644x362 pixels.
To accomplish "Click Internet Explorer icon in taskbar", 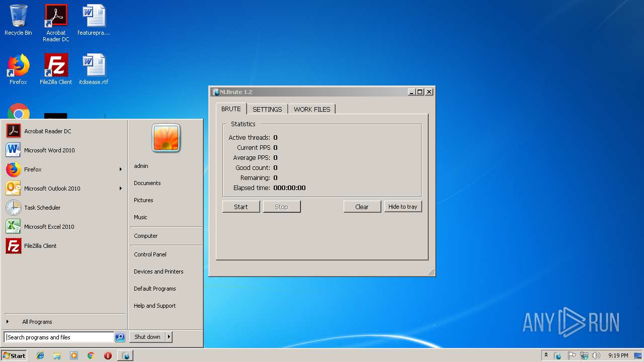I will [40, 355].
